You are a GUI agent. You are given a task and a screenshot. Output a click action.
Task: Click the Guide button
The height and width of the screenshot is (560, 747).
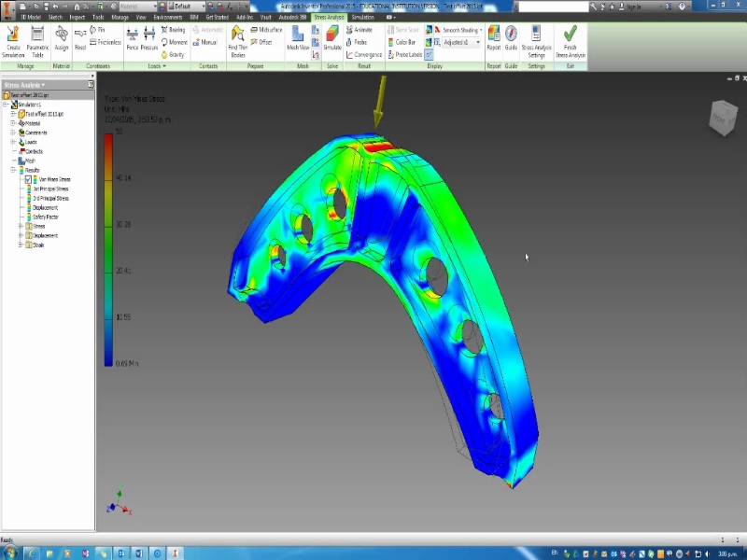510,42
